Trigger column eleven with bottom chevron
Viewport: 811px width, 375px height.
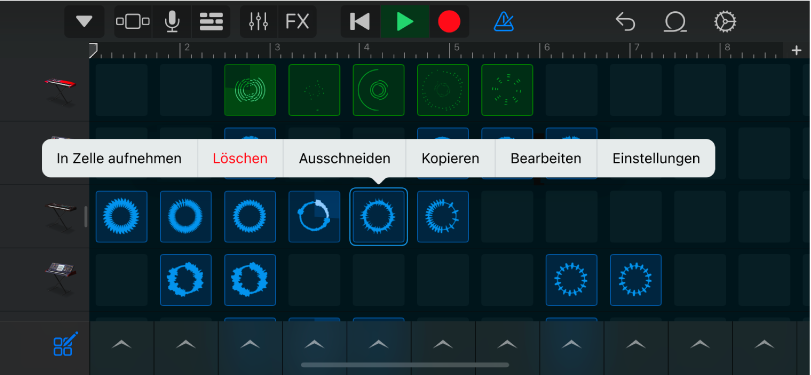pos(764,344)
